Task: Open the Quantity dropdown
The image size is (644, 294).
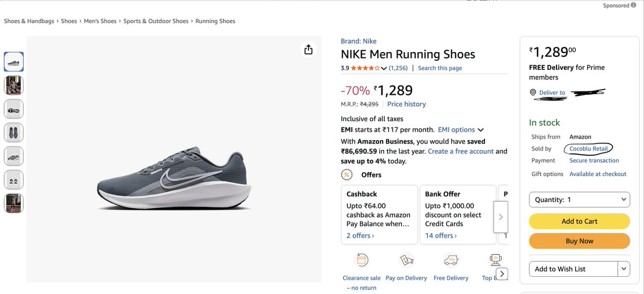Action: point(579,199)
